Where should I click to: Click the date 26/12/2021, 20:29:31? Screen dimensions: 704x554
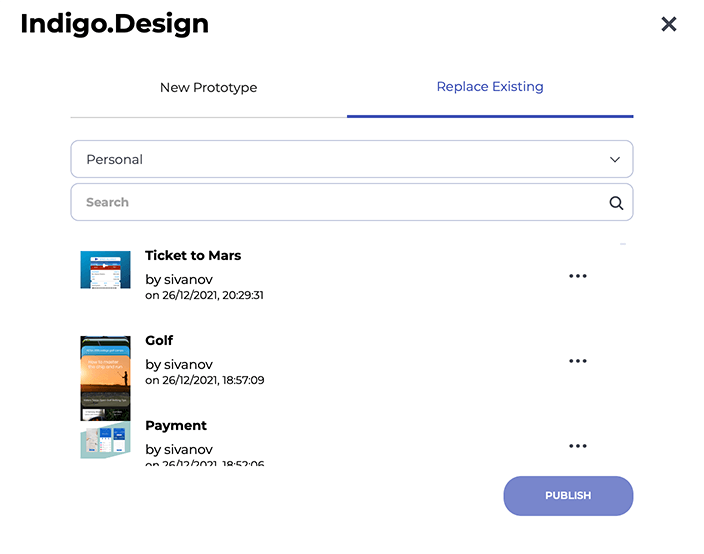tap(213, 295)
